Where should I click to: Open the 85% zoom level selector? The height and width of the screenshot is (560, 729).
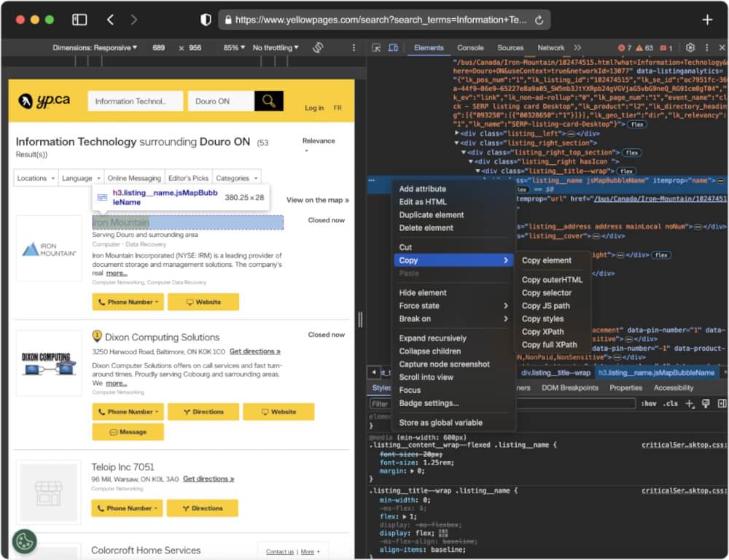233,47
